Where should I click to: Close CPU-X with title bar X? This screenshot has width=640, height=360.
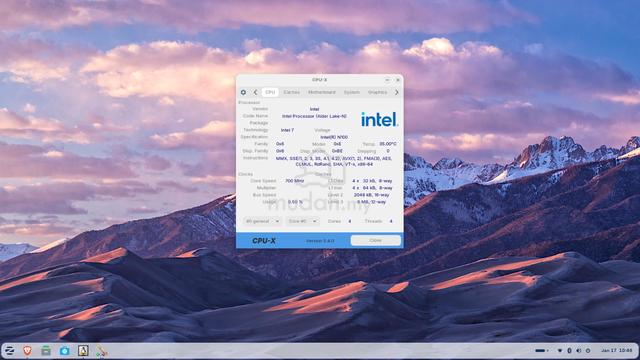398,80
